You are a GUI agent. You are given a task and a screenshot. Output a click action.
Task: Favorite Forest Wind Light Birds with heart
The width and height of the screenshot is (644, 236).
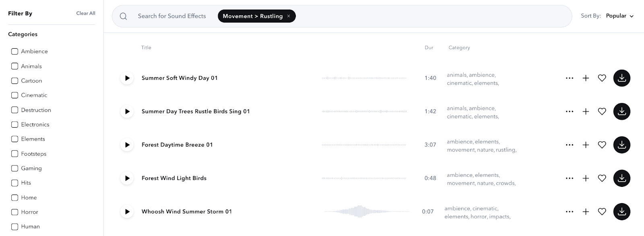[x=602, y=178]
